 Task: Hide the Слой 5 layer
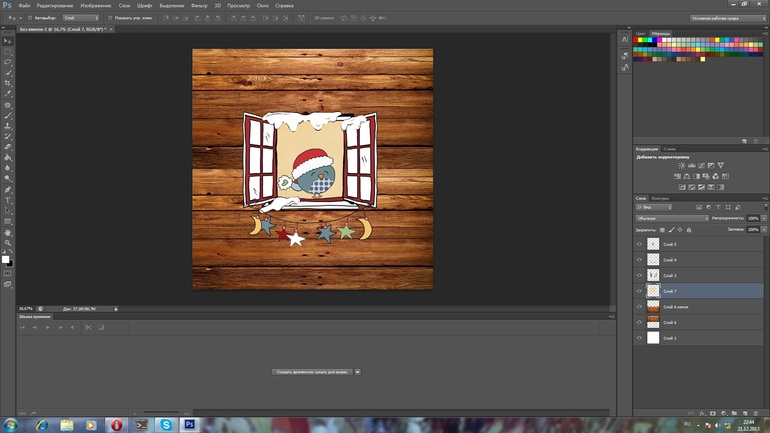click(639, 244)
